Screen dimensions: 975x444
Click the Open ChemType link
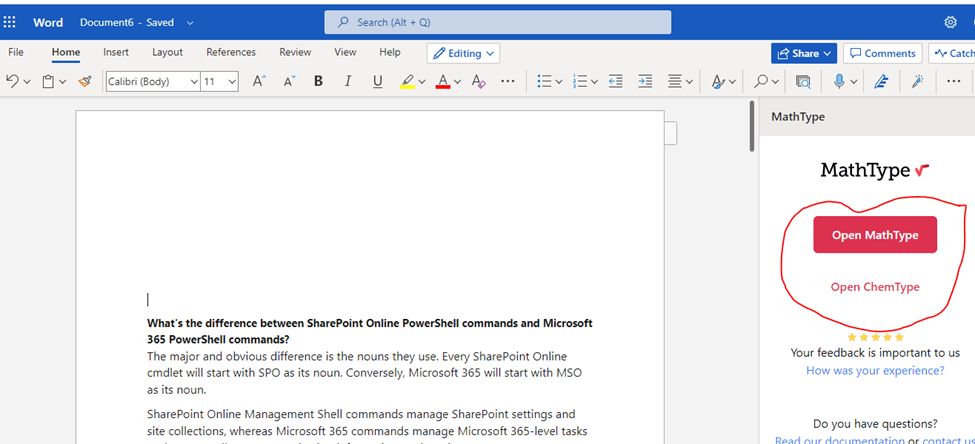(875, 287)
